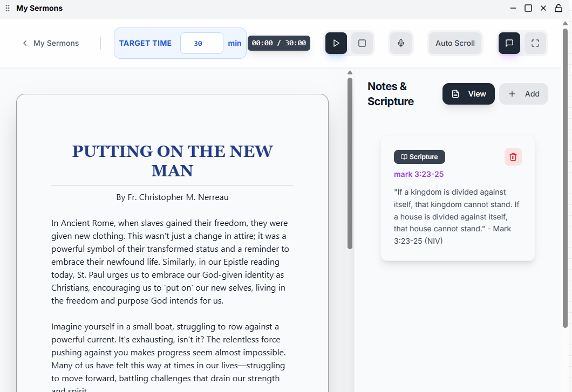Enter fullscreen mode via expand icon
Viewport: 572px width, 392px height.
pos(535,43)
